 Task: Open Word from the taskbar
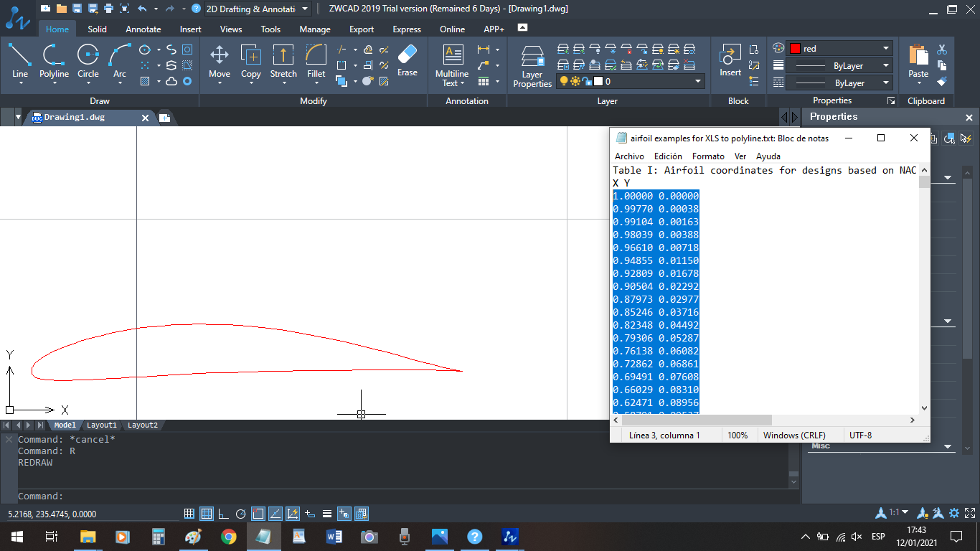click(x=334, y=536)
